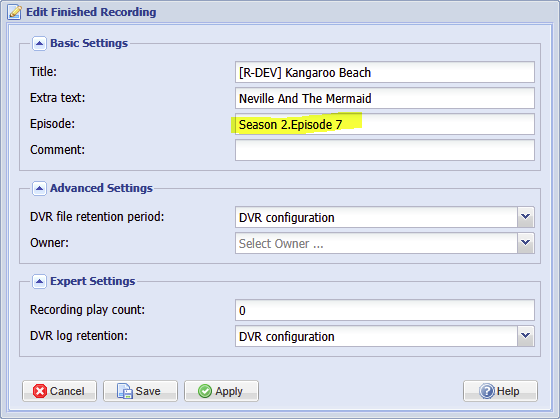The height and width of the screenshot is (419, 560).
Task: Click the red X Cancel icon
Action: click(x=40, y=391)
